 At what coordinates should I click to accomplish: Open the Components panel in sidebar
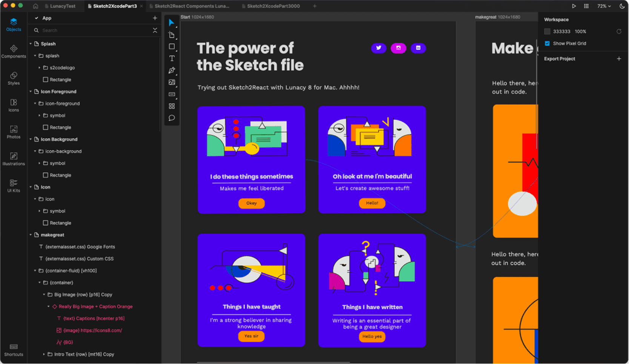(x=14, y=52)
